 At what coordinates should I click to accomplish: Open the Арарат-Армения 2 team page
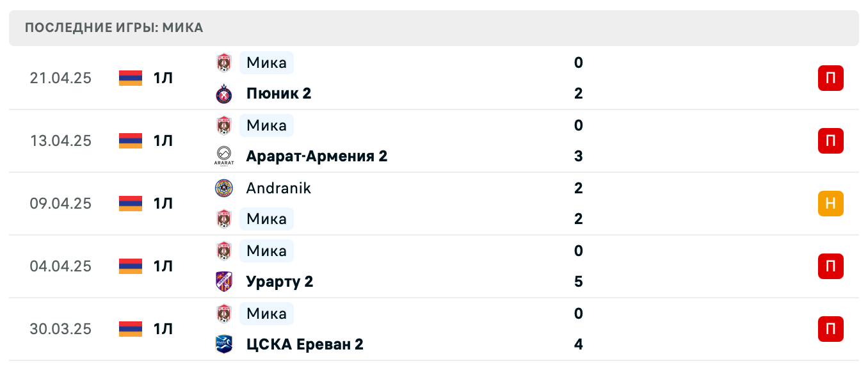[316, 156]
